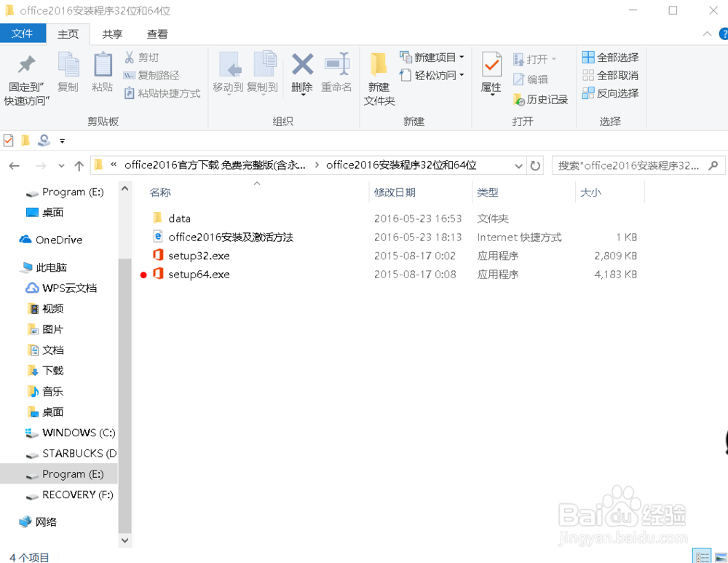Select the setup64.exe file
Image resolution: width=728 pixels, height=563 pixels.
point(199,274)
